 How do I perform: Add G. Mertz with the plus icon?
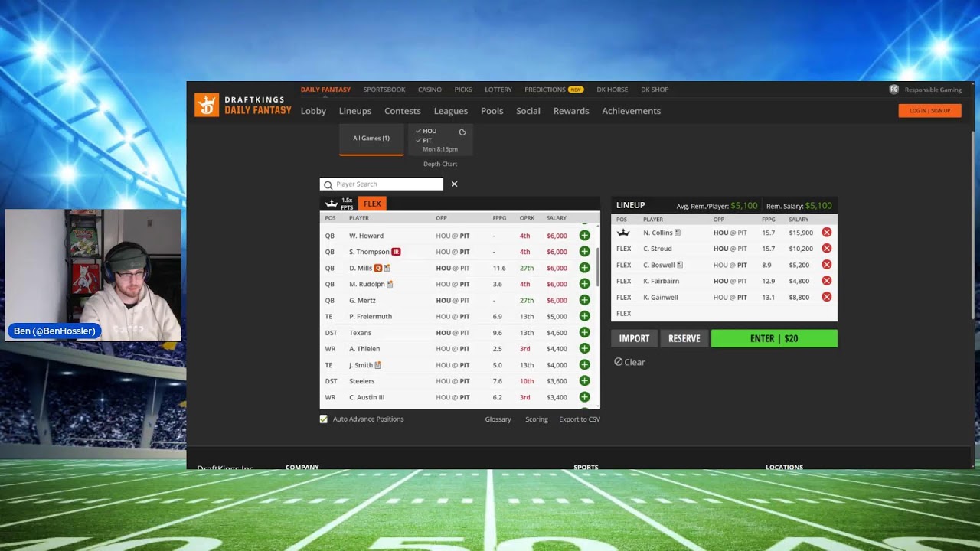[x=584, y=300]
